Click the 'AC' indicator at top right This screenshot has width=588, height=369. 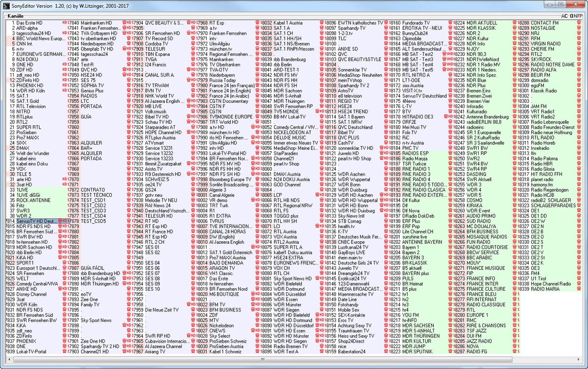(x=564, y=16)
